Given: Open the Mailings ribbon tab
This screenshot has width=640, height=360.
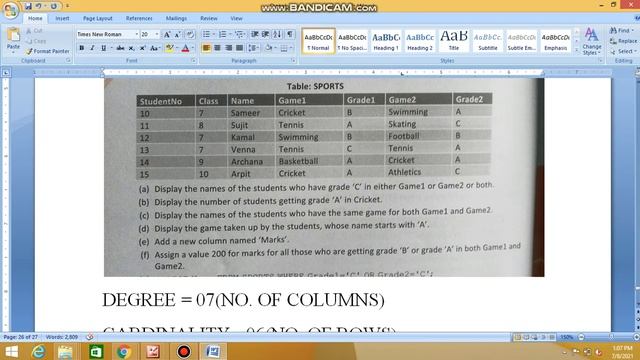Looking at the screenshot, I should pyautogui.click(x=176, y=18).
